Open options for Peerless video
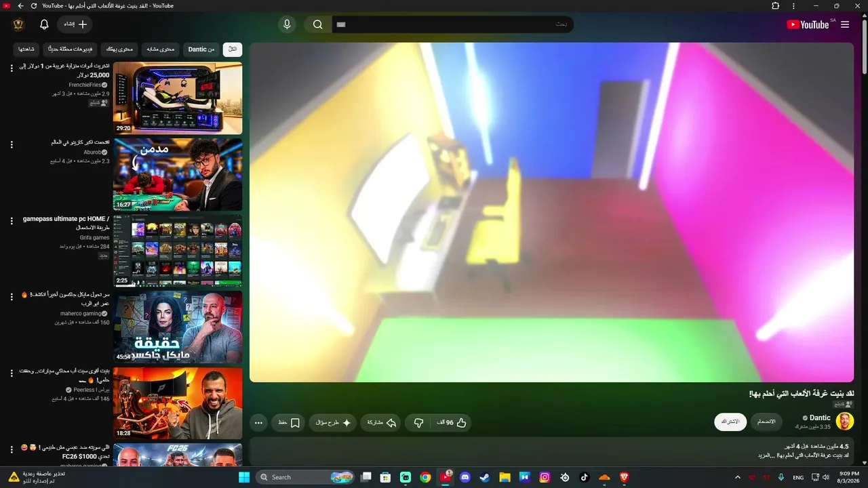 point(11,373)
